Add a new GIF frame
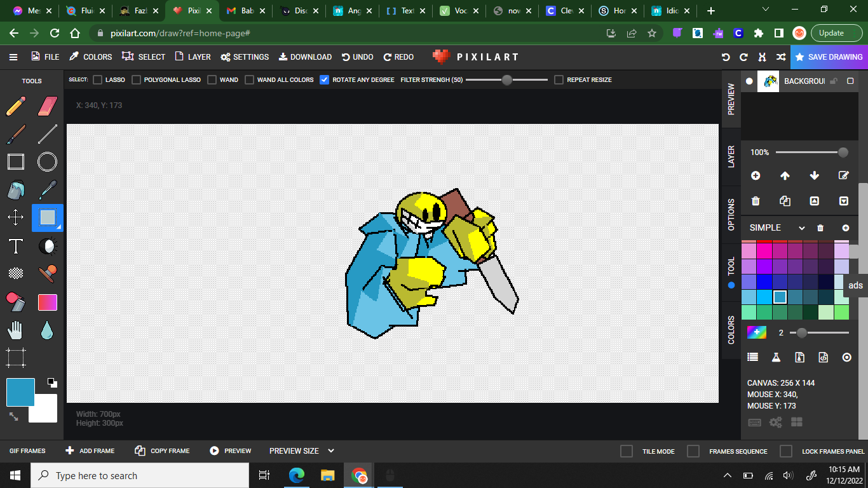 coord(90,451)
